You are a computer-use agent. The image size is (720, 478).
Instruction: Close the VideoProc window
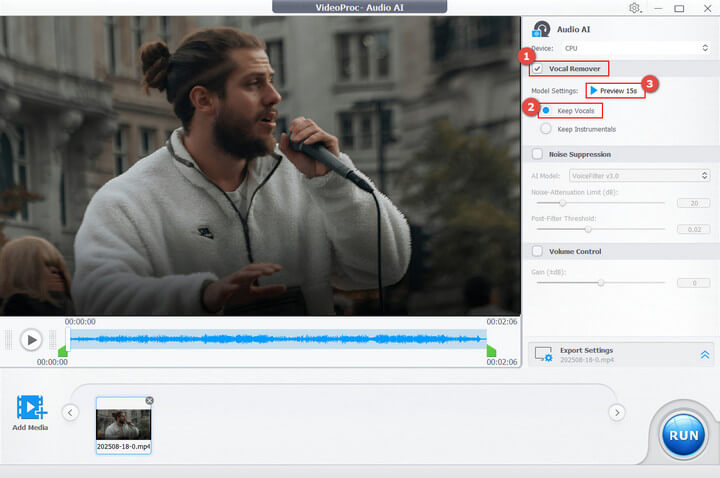click(708, 8)
